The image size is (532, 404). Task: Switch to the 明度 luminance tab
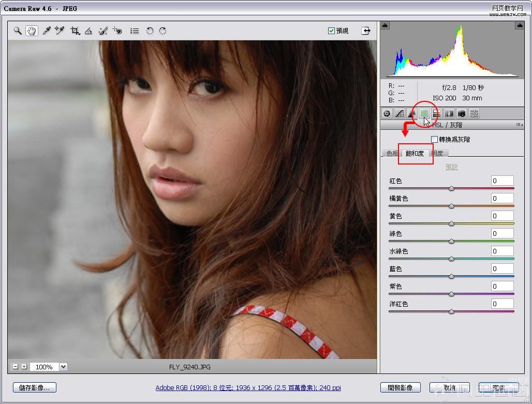pos(439,153)
